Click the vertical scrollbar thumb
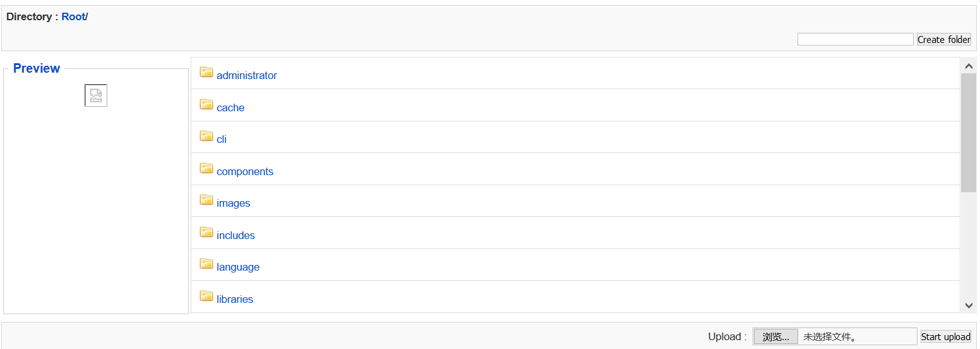980x349 pixels. [969, 133]
